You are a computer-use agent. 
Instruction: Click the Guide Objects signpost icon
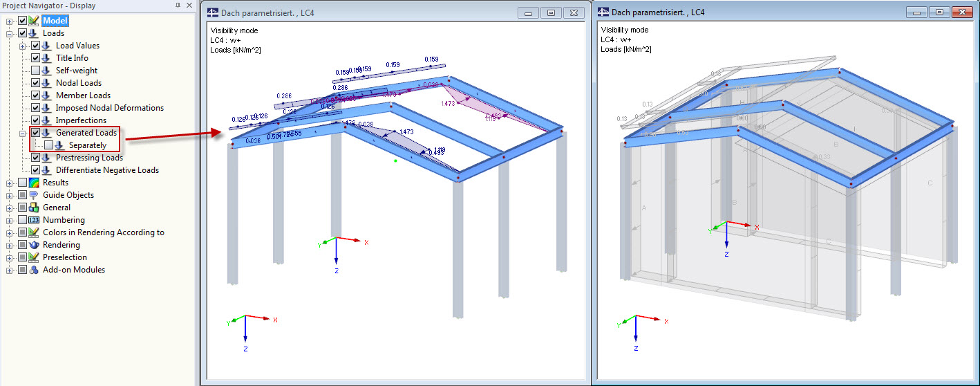pyautogui.click(x=34, y=195)
